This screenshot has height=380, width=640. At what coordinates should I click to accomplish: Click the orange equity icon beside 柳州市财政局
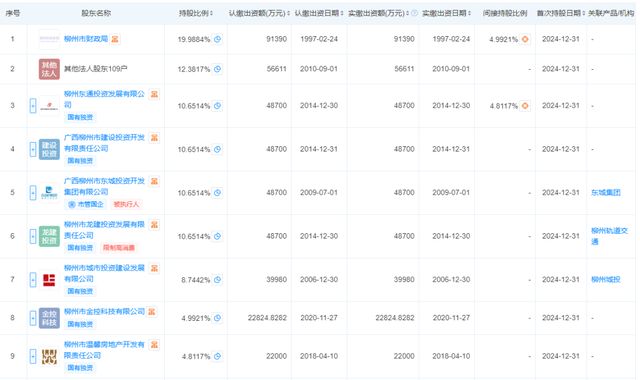tap(115, 39)
